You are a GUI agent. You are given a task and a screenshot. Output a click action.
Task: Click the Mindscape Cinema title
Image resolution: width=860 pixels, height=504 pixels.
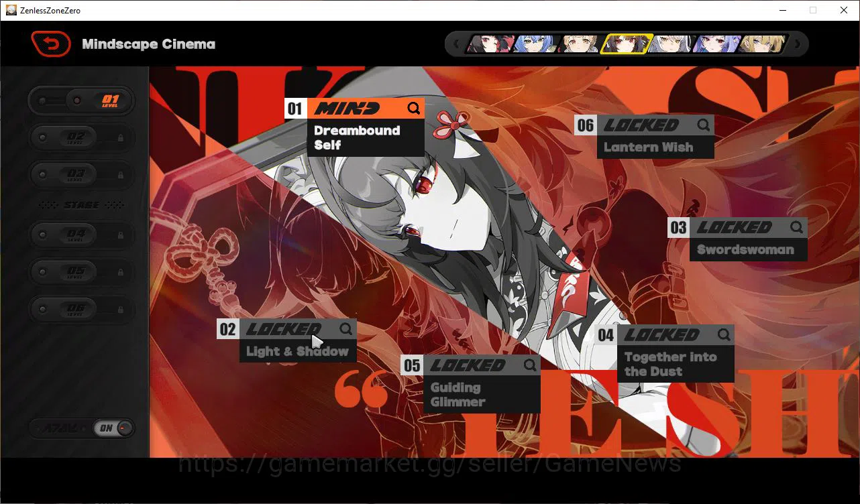coord(149,44)
